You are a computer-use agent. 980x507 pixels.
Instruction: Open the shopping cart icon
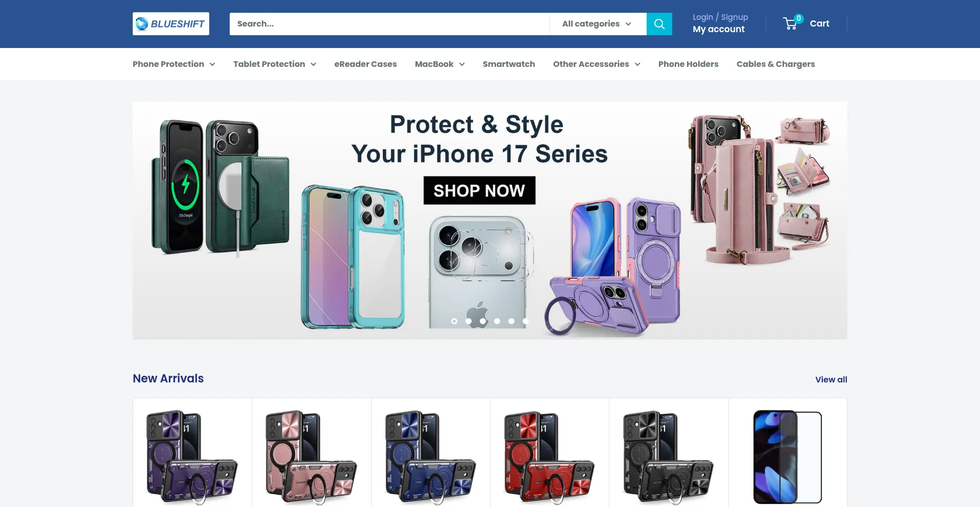tap(791, 23)
